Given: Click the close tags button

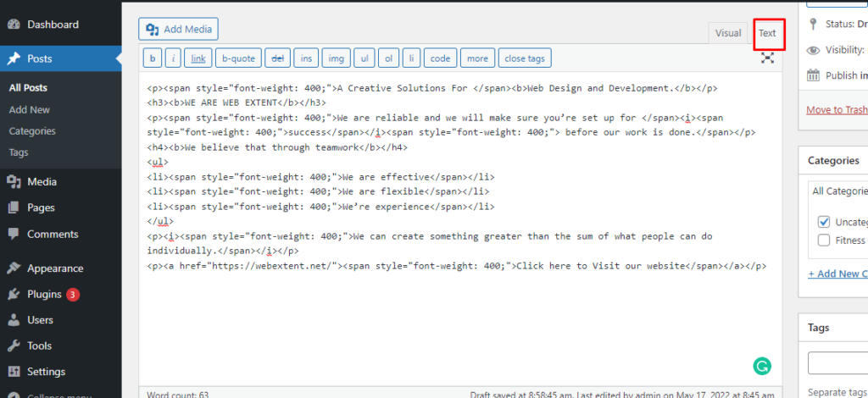Looking at the screenshot, I should 525,58.
